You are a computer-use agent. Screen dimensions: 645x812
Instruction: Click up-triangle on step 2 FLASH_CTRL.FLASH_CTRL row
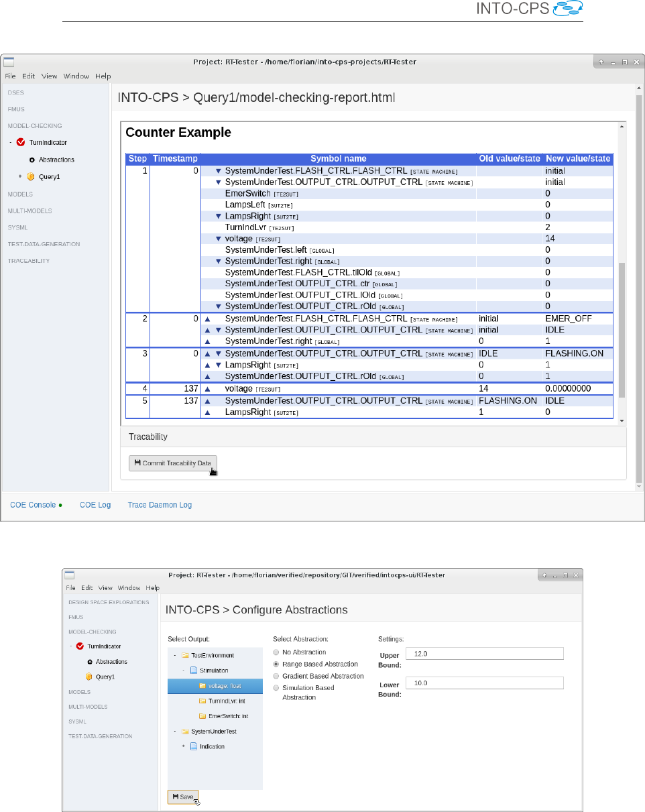coord(207,318)
